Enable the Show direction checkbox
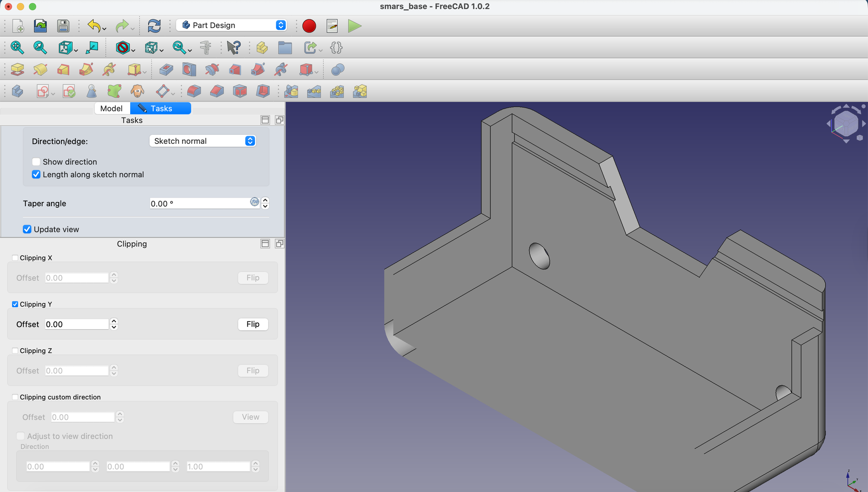Image resolution: width=868 pixels, height=492 pixels. pos(36,162)
